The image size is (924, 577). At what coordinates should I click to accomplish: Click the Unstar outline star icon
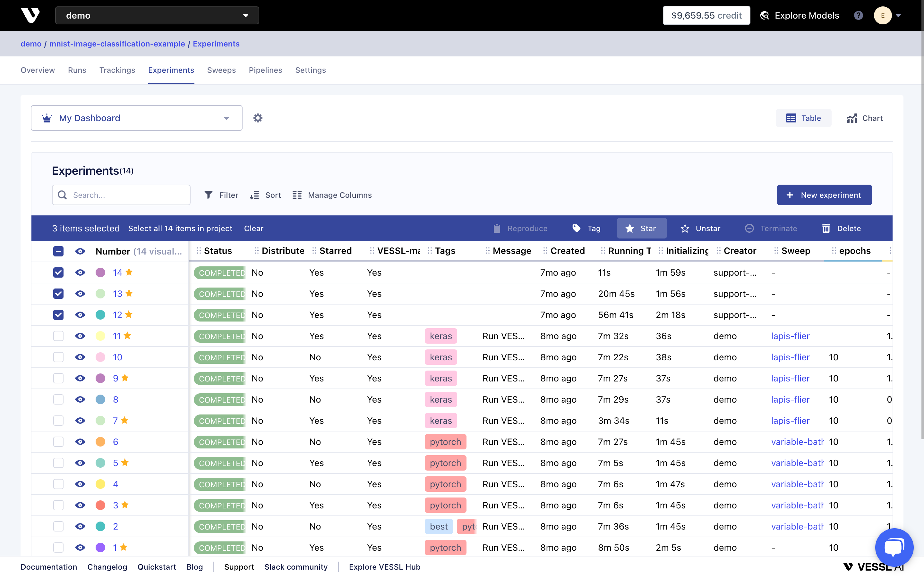[685, 228]
